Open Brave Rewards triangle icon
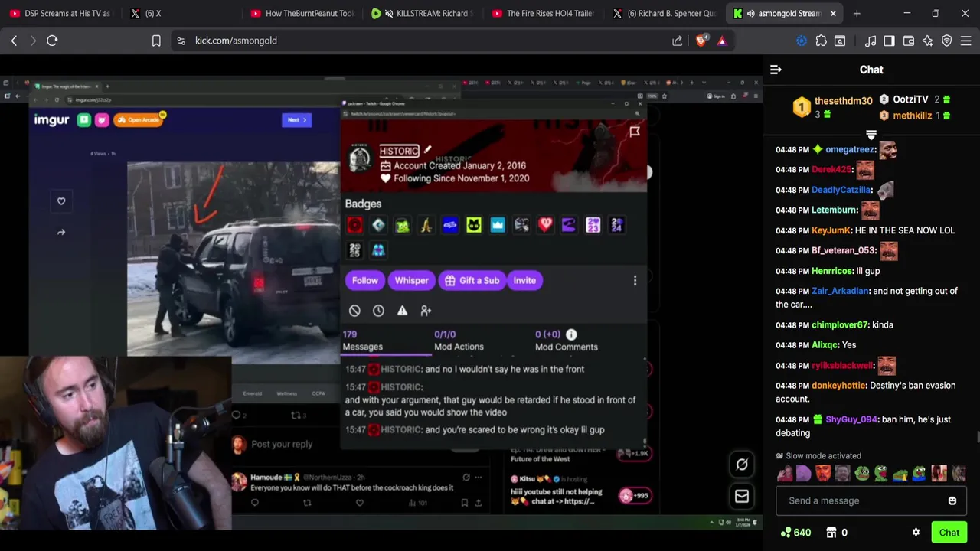The image size is (980, 551). pos(721,41)
